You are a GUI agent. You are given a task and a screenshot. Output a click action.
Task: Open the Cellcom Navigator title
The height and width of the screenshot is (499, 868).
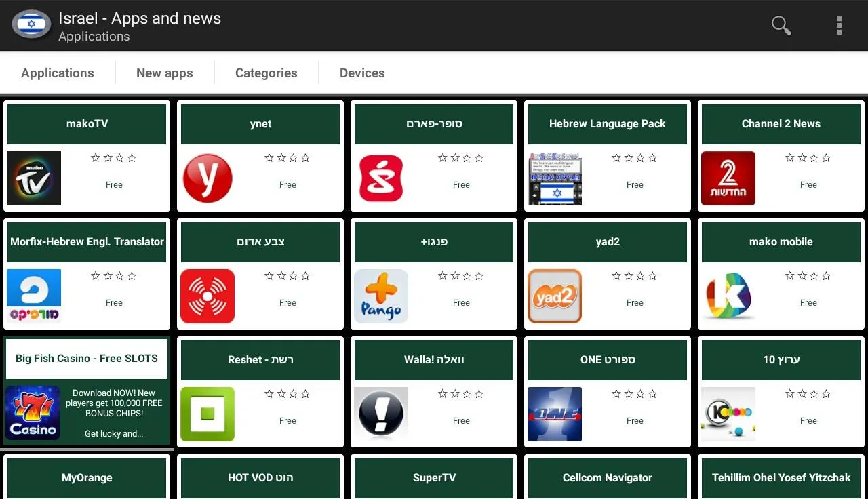pyautogui.click(x=608, y=478)
